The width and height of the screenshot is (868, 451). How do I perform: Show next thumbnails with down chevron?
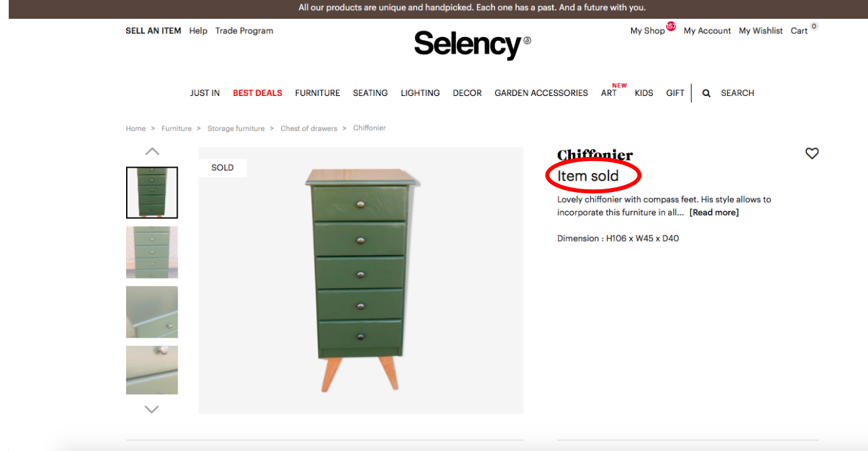click(152, 409)
